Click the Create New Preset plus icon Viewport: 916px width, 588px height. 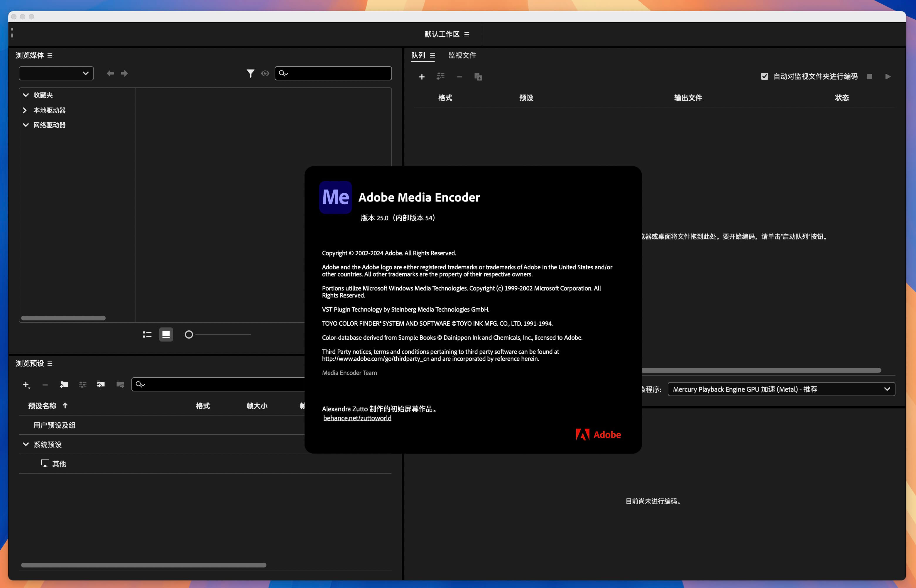point(26,384)
